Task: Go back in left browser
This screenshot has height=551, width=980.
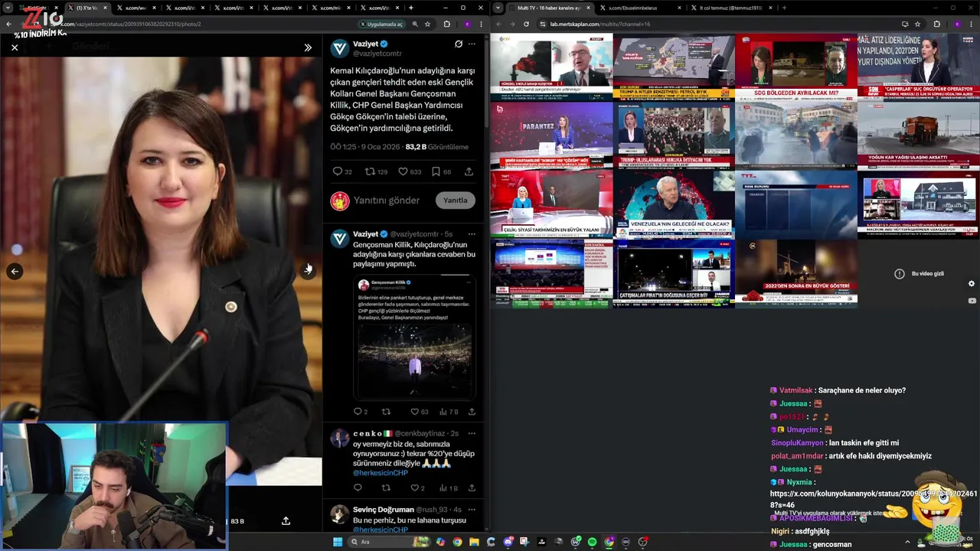Action: point(8,24)
